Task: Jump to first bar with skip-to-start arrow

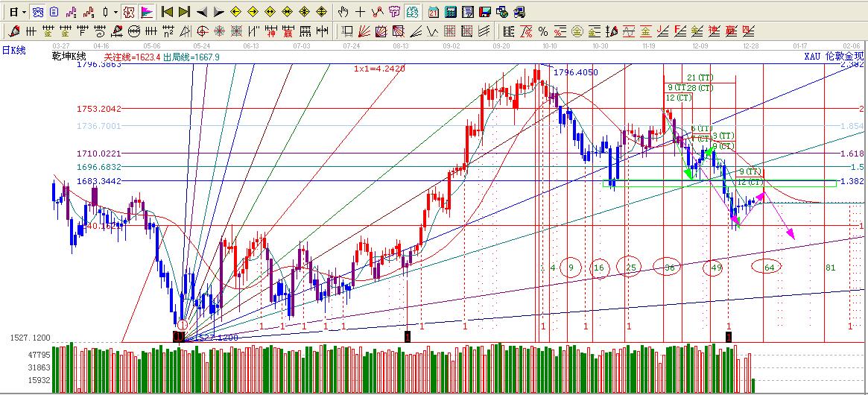Action: point(167,12)
